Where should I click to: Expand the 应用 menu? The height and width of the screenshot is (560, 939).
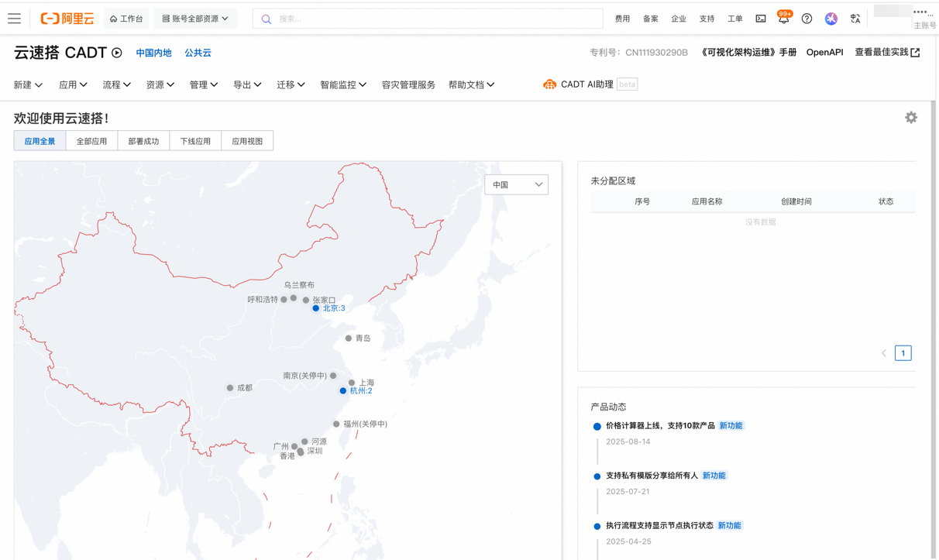[73, 84]
